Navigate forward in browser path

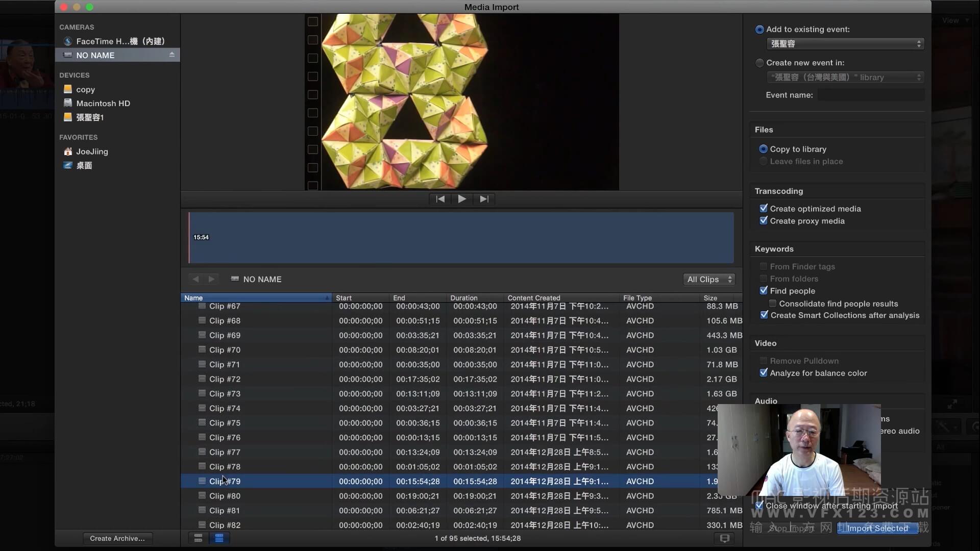(211, 279)
